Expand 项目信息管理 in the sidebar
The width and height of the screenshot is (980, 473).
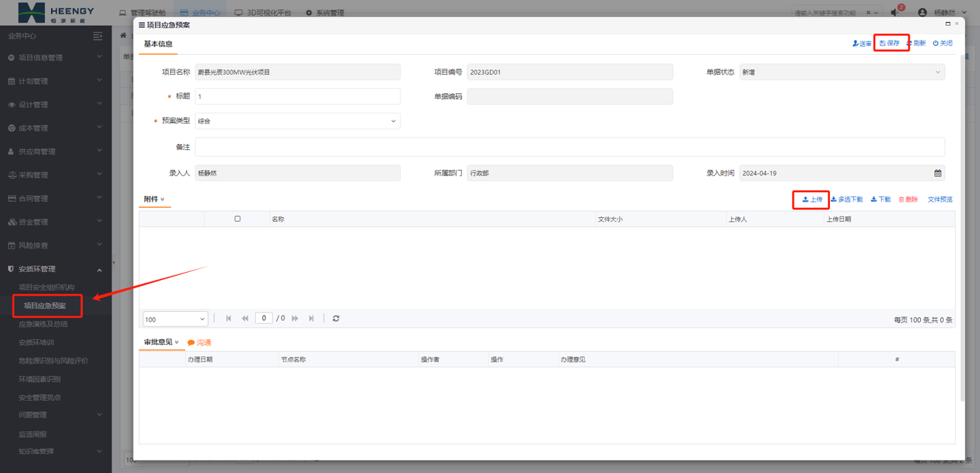(x=55, y=58)
